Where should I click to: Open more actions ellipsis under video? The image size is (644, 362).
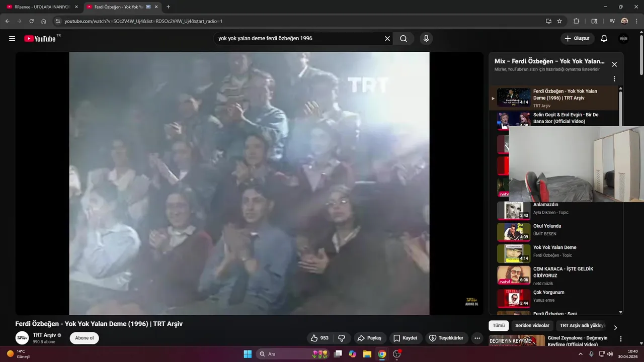(x=477, y=338)
